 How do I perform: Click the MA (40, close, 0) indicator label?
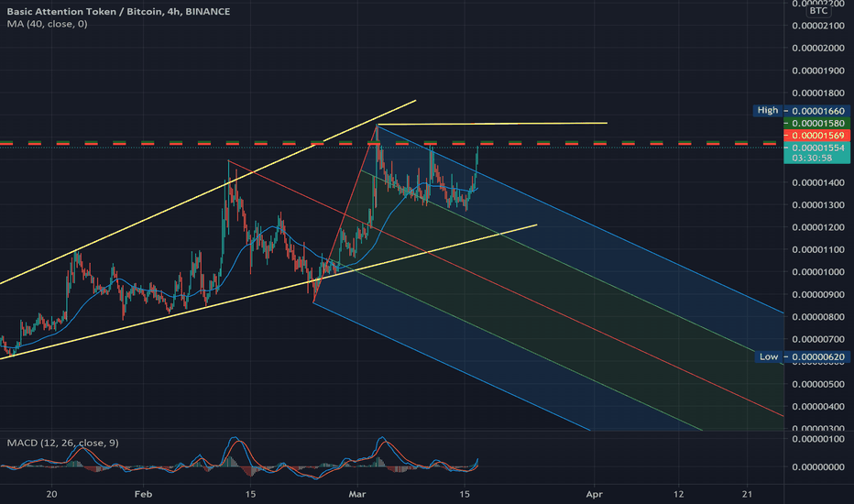pos(47,24)
